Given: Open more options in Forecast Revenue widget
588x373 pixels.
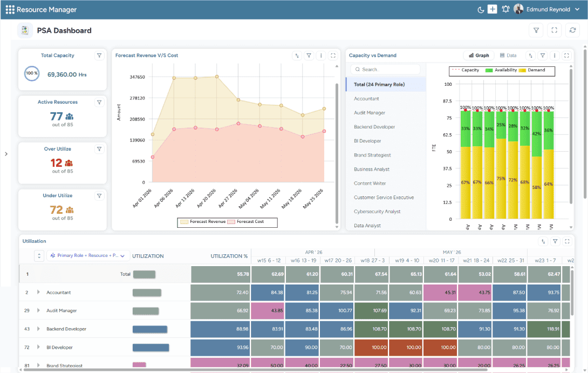Looking at the screenshot, I should [x=320, y=56].
